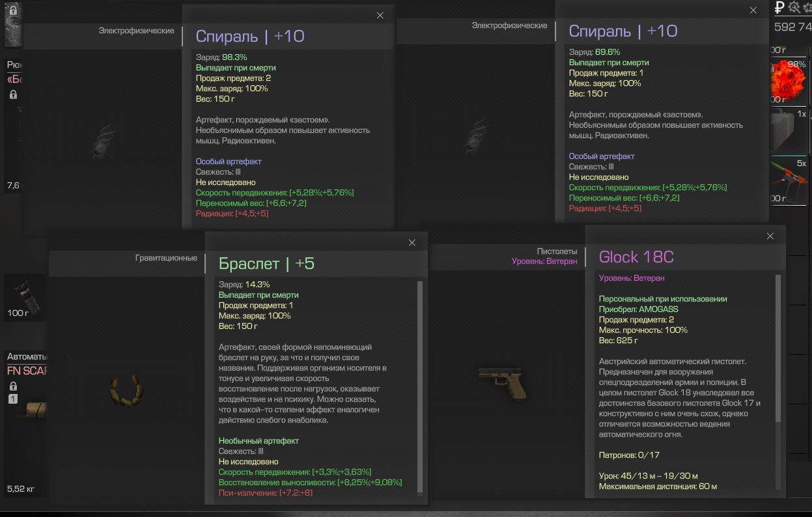Click 'Необычный артефакт' label
The width and height of the screenshot is (812, 517).
coord(259,441)
